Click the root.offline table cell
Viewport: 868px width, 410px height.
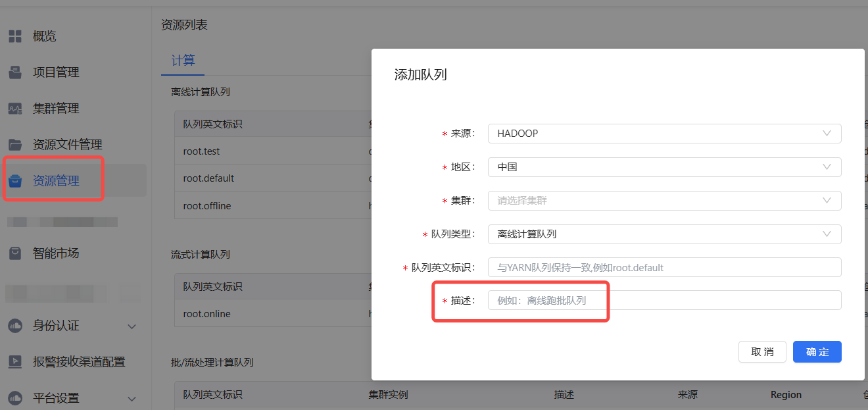pyautogui.click(x=207, y=206)
